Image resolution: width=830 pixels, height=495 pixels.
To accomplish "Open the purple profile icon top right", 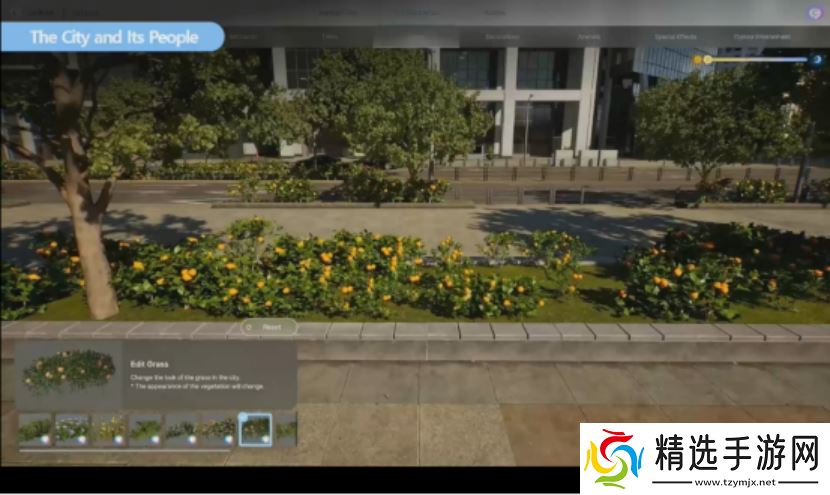I will click(x=815, y=12).
